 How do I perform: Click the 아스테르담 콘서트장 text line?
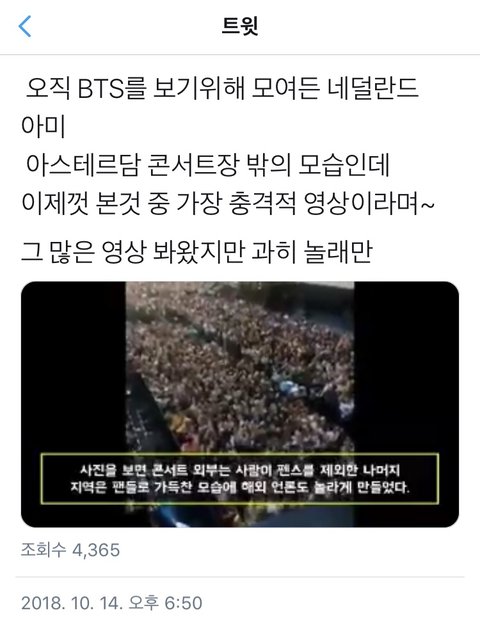click(207, 164)
